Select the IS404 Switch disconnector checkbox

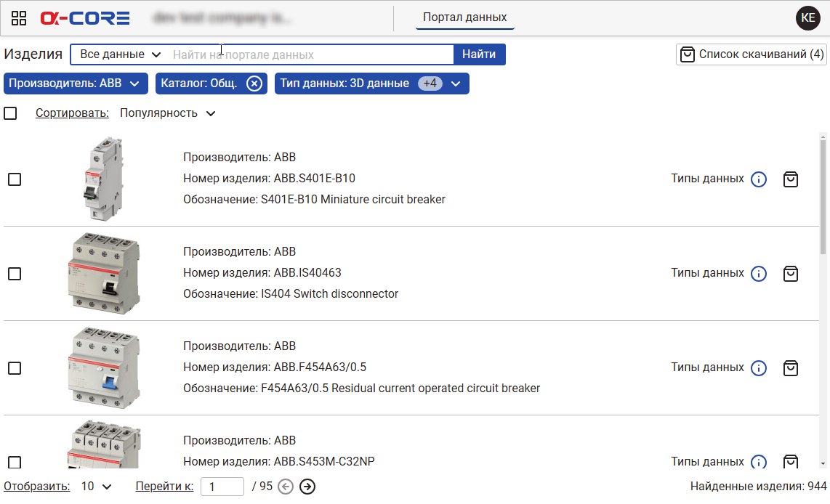pos(15,273)
